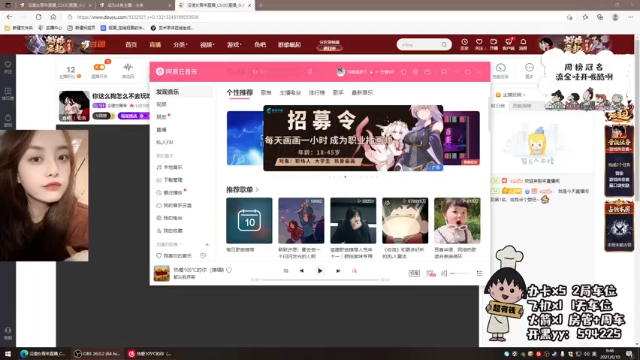
Task: Switch to mini mode icon in music header
Action: [444, 72]
